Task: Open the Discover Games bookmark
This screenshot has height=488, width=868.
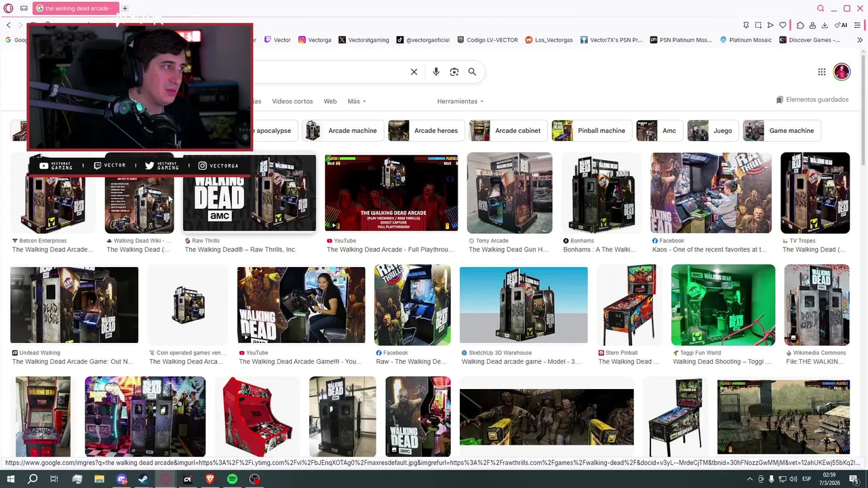Action: [x=810, y=40]
